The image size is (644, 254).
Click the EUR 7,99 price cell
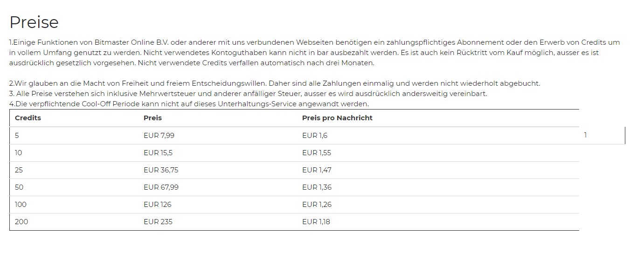(159, 136)
